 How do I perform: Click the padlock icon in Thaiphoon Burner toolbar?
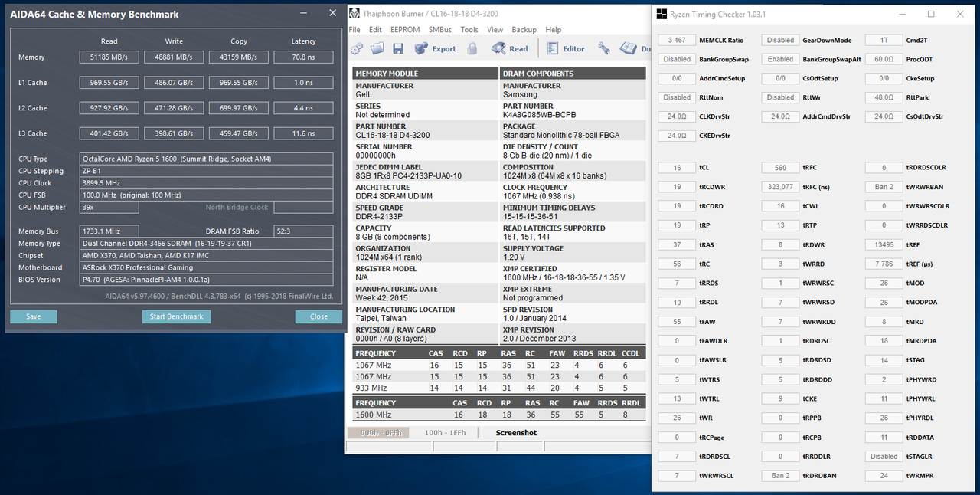pos(473,48)
